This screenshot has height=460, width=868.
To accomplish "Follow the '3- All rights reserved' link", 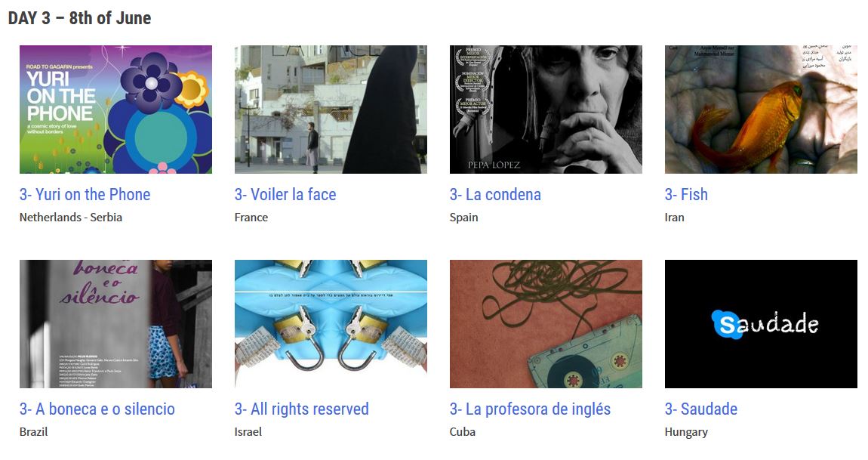I will point(302,409).
